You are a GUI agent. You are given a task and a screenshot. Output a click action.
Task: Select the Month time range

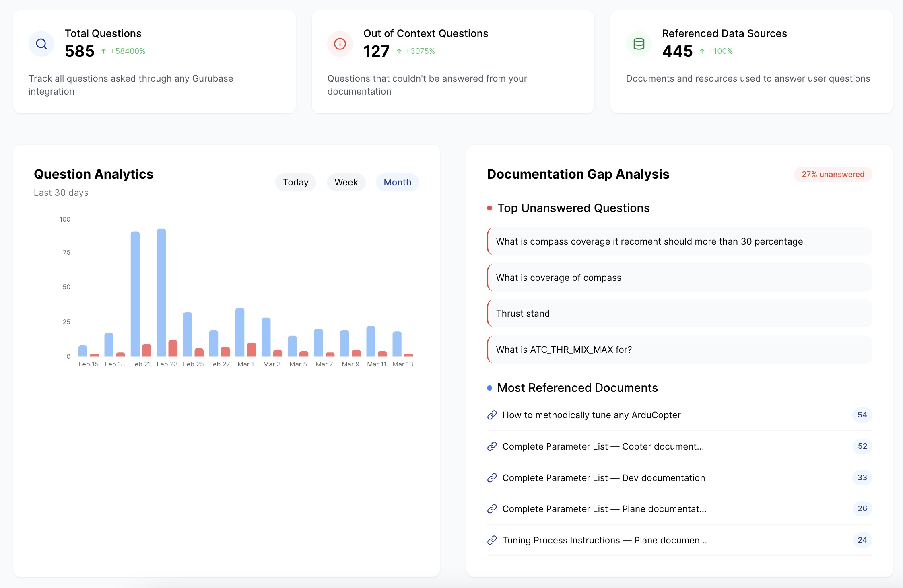coord(397,182)
